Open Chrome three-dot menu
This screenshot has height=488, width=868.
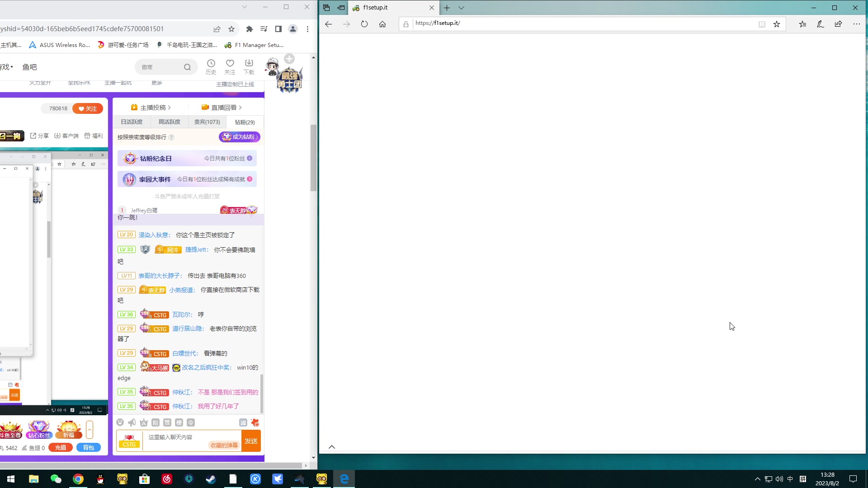(x=307, y=29)
